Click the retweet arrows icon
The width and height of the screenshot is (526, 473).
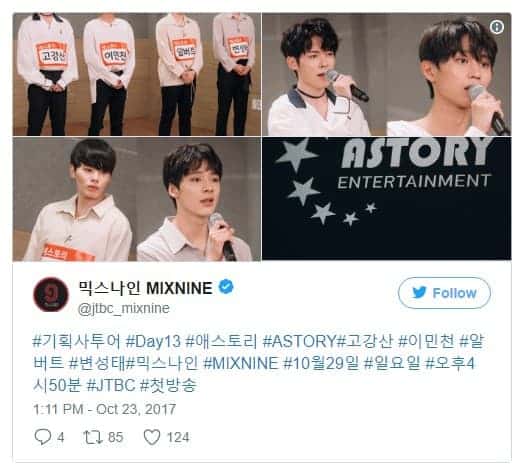(93, 437)
